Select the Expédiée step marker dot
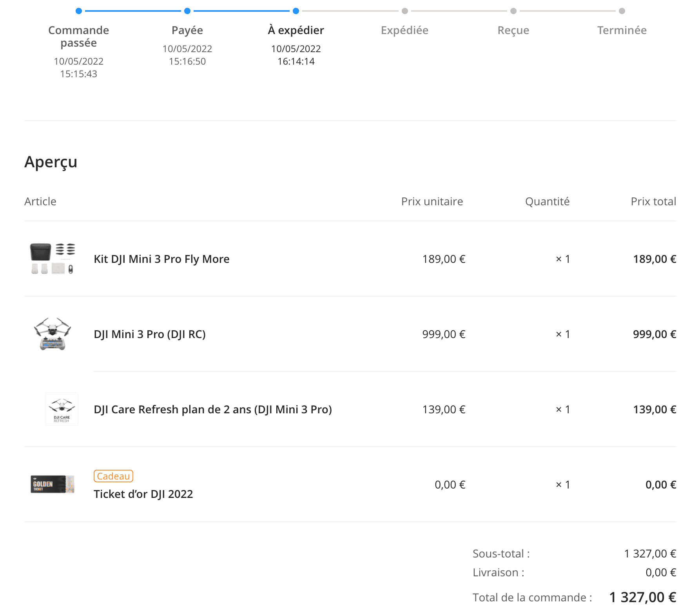The height and width of the screenshot is (608, 700). [405, 11]
